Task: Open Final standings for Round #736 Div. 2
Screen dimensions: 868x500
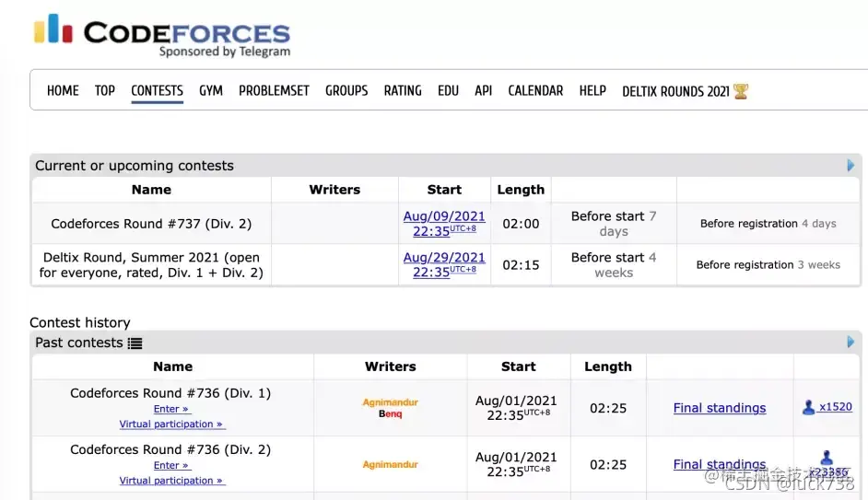Action: (x=719, y=465)
